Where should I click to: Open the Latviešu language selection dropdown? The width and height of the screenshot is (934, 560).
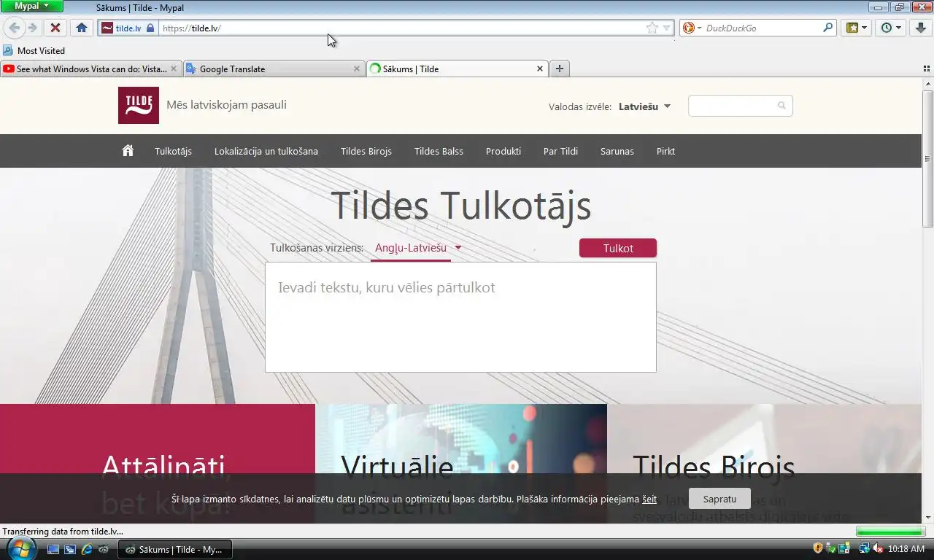[644, 106]
